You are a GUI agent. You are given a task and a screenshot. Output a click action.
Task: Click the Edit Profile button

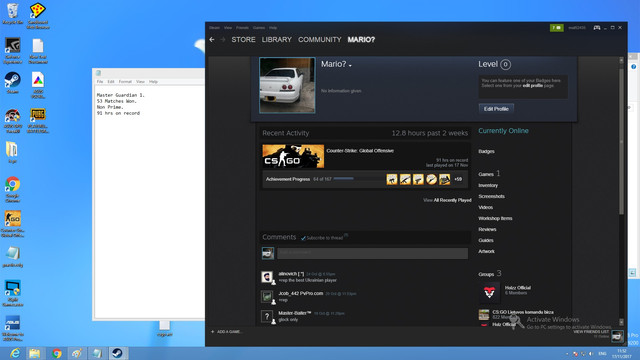(496, 109)
